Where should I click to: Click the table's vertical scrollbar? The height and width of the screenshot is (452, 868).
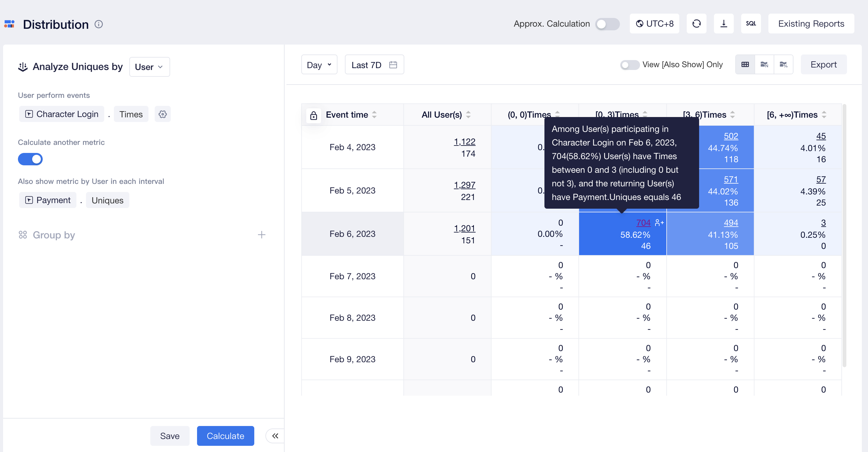click(x=844, y=236)
